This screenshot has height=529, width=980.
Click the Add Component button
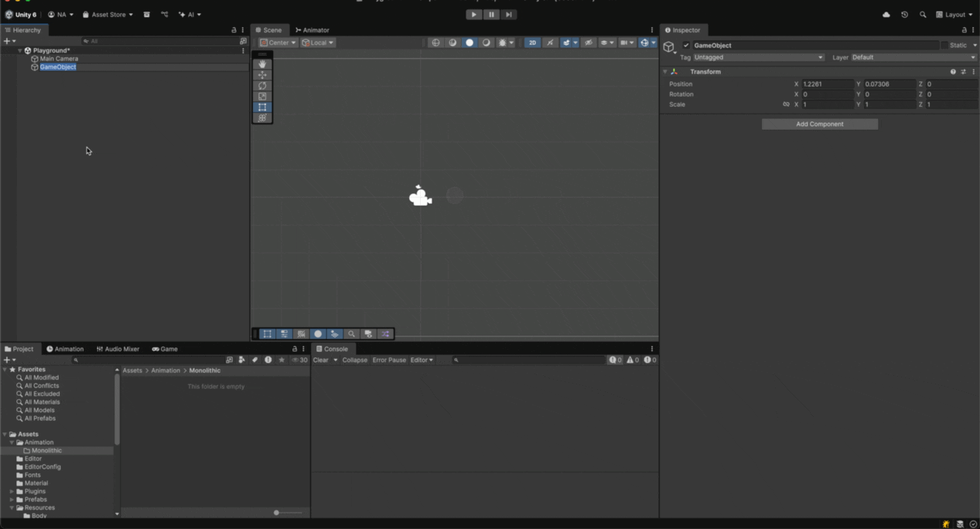tap(819, 124)
